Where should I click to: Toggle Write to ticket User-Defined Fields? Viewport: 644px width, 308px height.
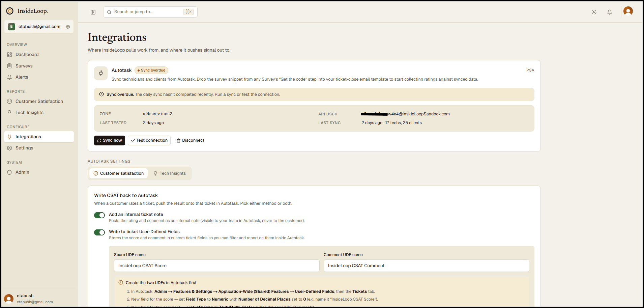[x=99, y=232]
